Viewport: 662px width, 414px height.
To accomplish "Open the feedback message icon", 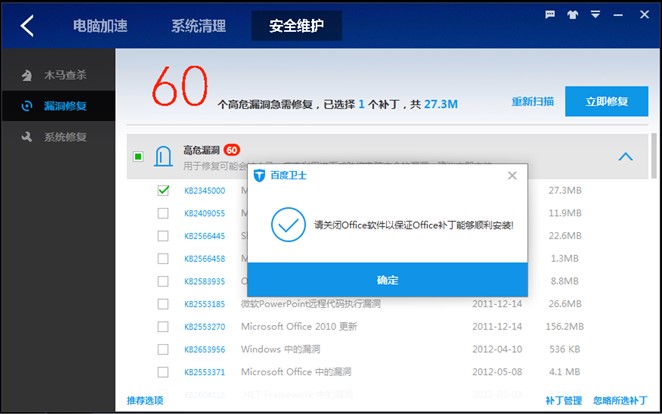I will click(550, 15).
